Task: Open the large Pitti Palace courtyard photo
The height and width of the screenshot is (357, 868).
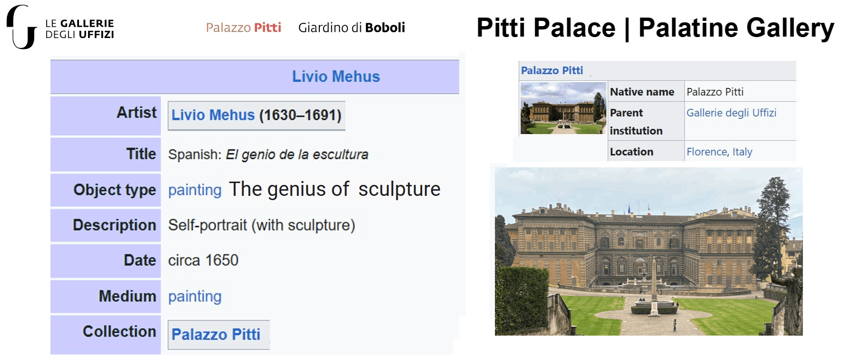Action: click(648, 251)
